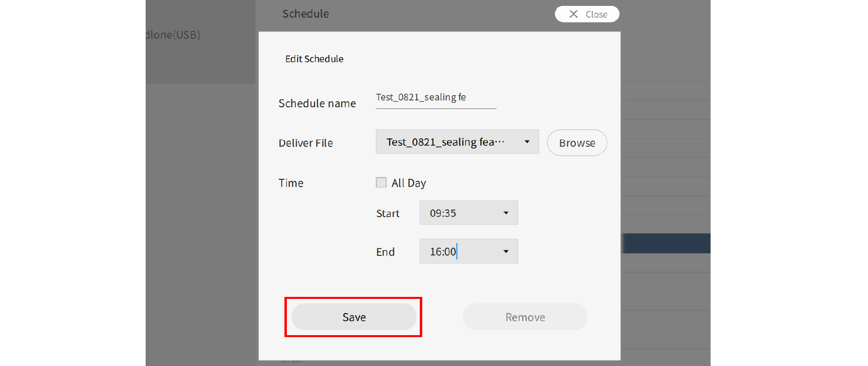This screenshot has height=366, width=868.
Task: Click the 16:00 End time value
Action: 443,251
